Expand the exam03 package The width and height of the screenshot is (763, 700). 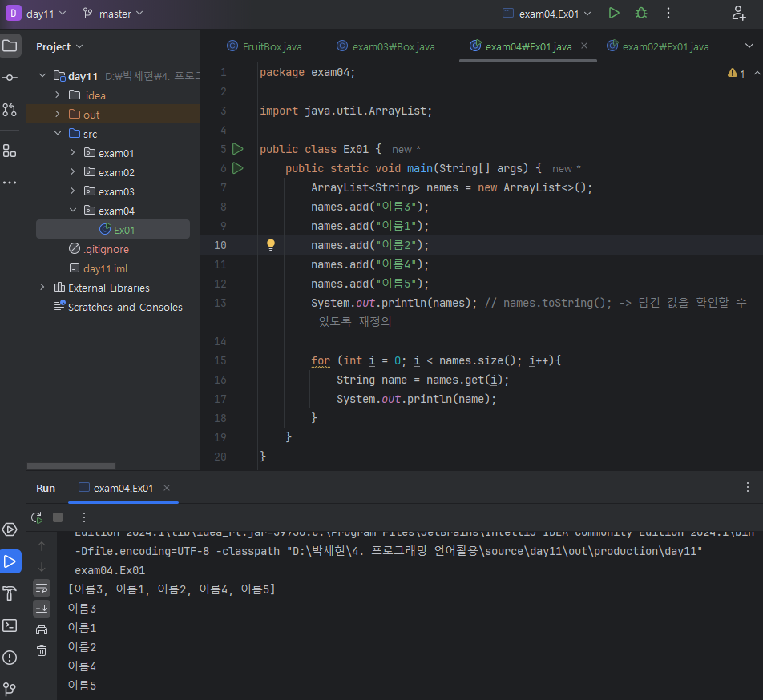(x=72, y=191)
